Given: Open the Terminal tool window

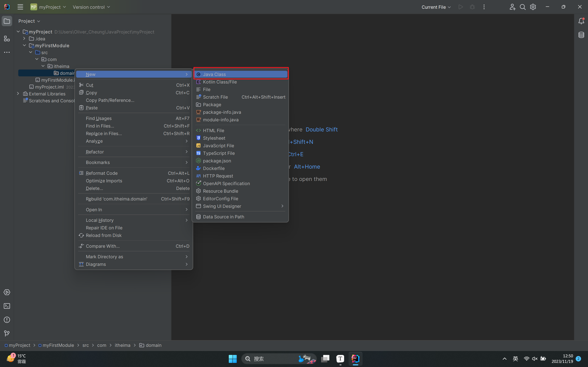Looking at the screenshot, I should point(7,306).
